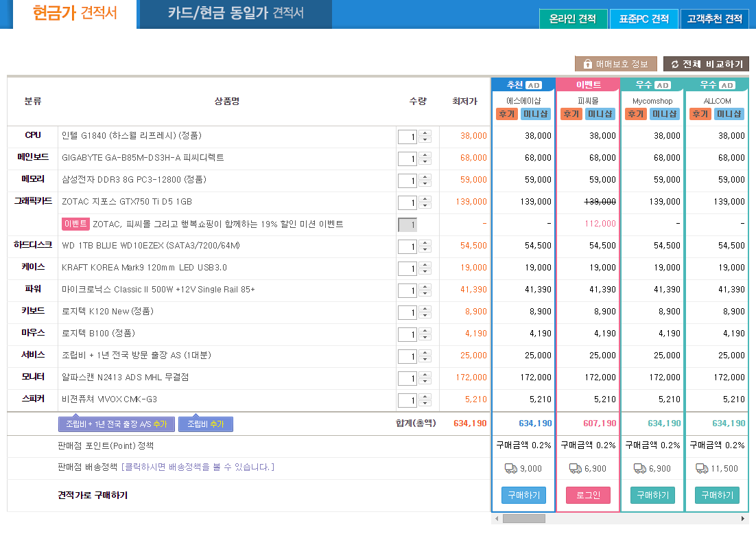Image resolution: width=756 pixels, height=534 pixels.
Task: Select the 온라인 견적 tab
Action: (573, 19)
